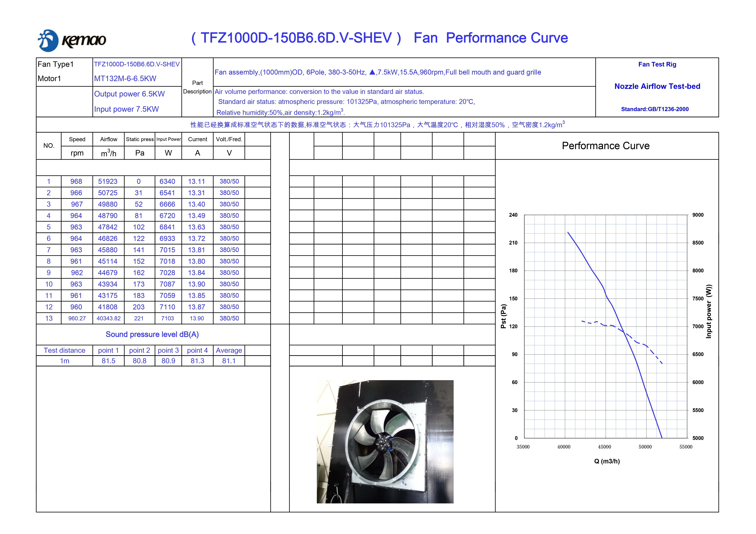Select the 40343.82 airflow cell
Viewport: 756px width, 534px height.
coord(108,318)
